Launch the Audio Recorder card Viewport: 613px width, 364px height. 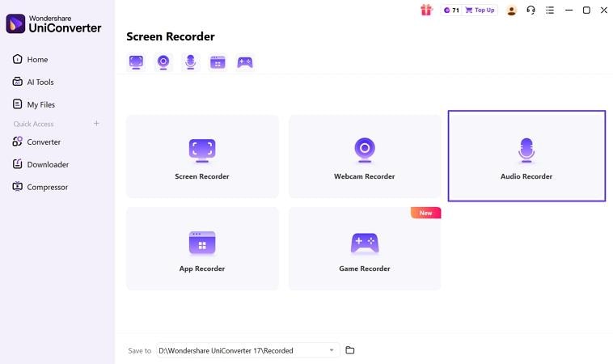pyautogui.click(x=526, y=156)
